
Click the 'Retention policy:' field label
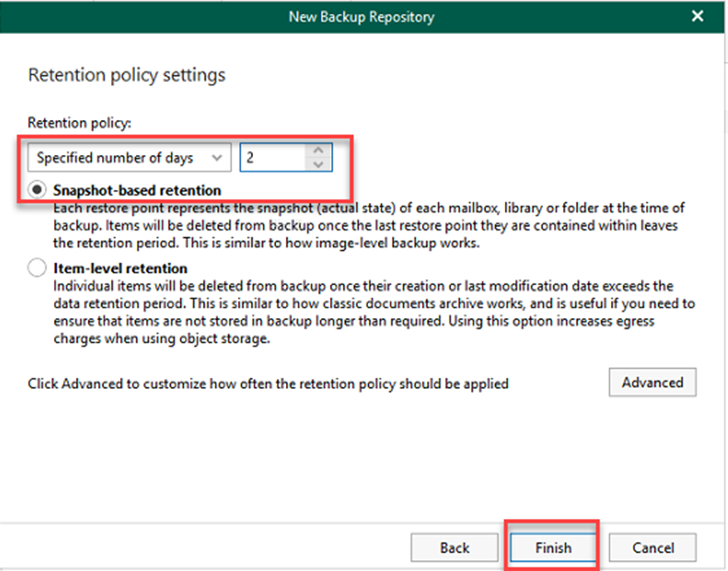(80, 123)
